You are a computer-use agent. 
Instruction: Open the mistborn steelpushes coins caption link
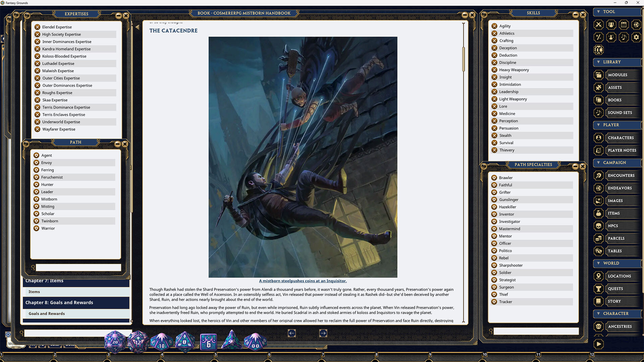[x=303, y=281]
